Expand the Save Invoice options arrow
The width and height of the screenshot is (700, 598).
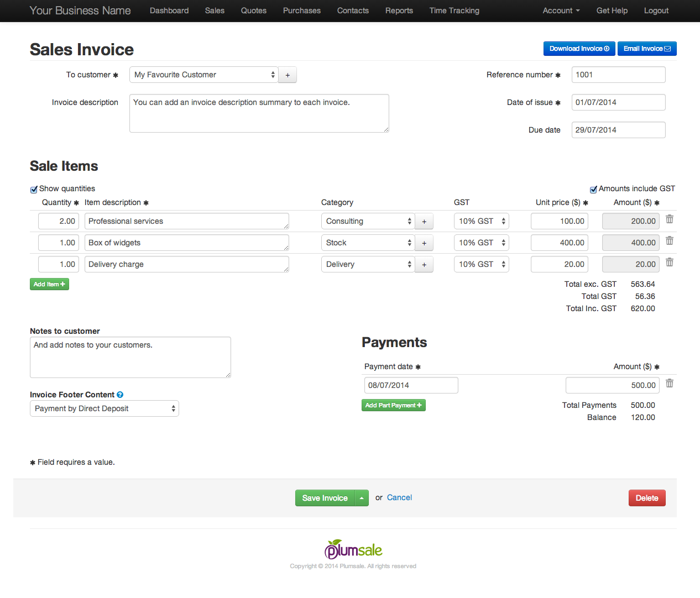362,498
